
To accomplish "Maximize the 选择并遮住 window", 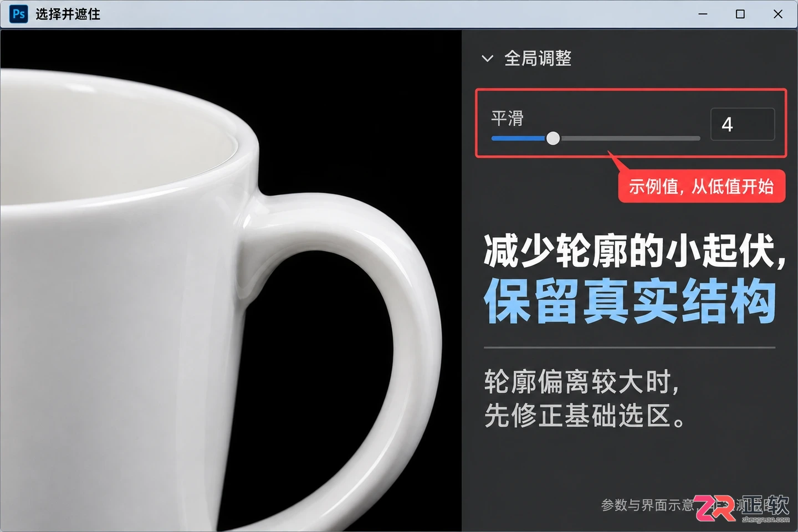I will coord(740,14).
